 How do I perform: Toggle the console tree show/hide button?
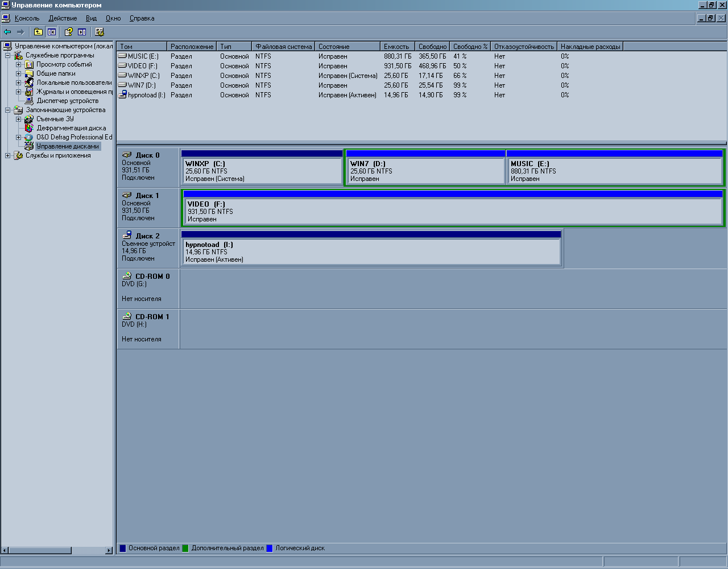(x=52, y=32)
